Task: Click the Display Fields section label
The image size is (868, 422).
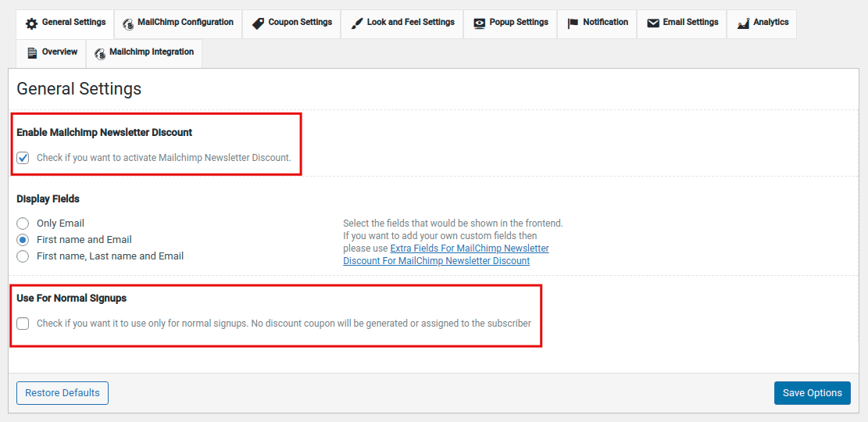Action: (x=48, y=198)
